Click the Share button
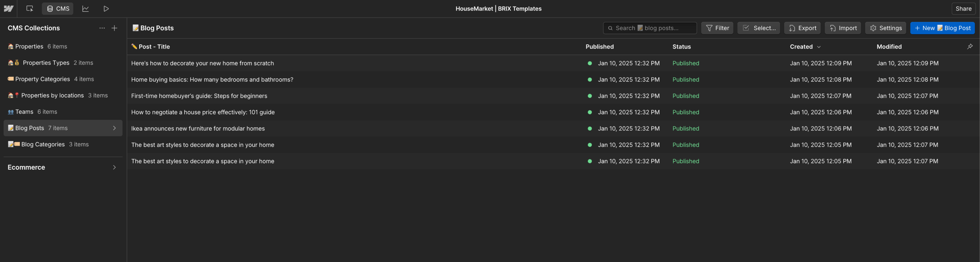The width and height of the screenshot is (980, 262). (x=963, y=9)
